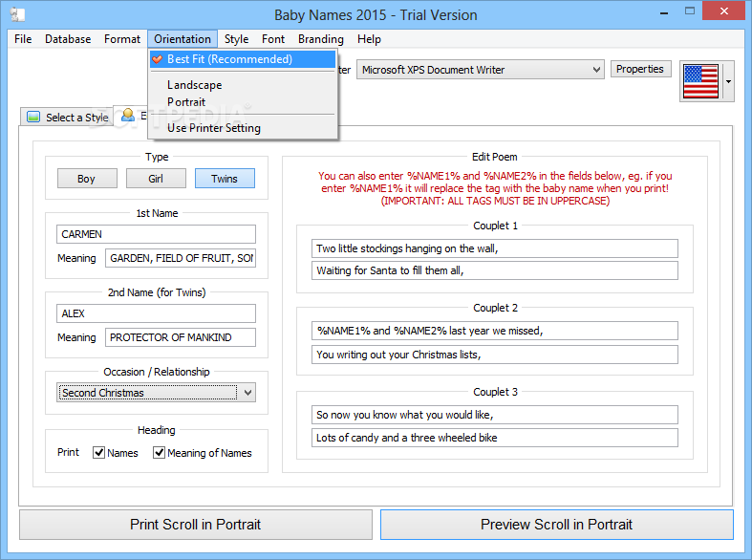Select Best Fit (Recommended) orientation
Viewport: 752px width, 560px height.
pyautogui.click(x=242, y=59)
